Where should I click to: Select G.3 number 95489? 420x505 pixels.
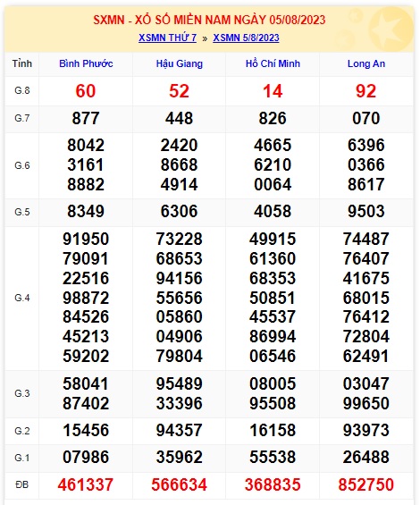pos(179,384)
